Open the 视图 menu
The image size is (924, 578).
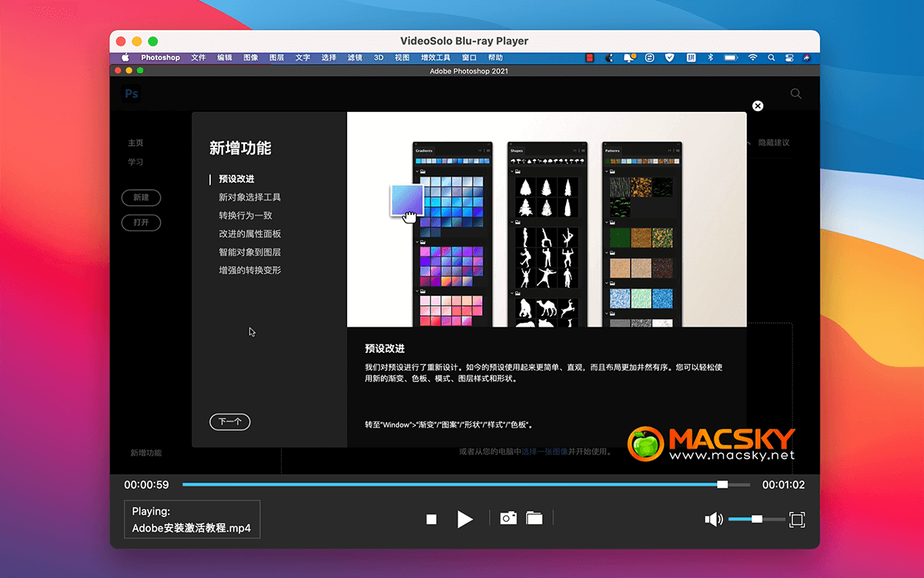[x=402, y=58]
